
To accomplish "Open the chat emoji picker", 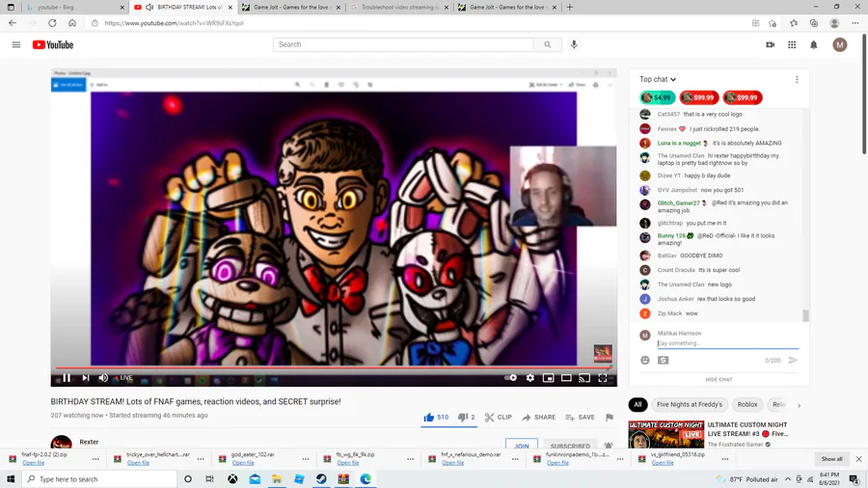I will (645, 360).
